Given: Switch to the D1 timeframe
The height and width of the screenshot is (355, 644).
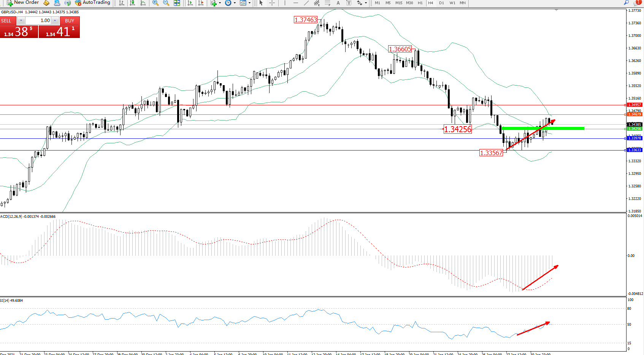Looking at the screenshot, I should tap(441, 3).
